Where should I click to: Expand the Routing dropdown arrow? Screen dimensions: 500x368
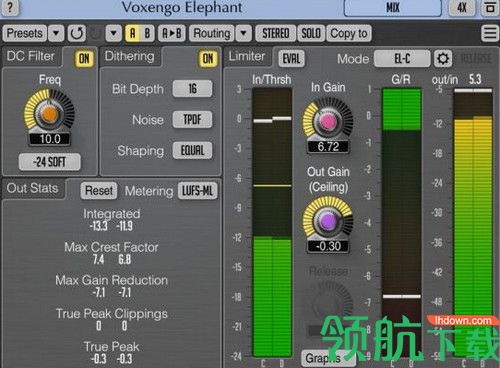244,33
